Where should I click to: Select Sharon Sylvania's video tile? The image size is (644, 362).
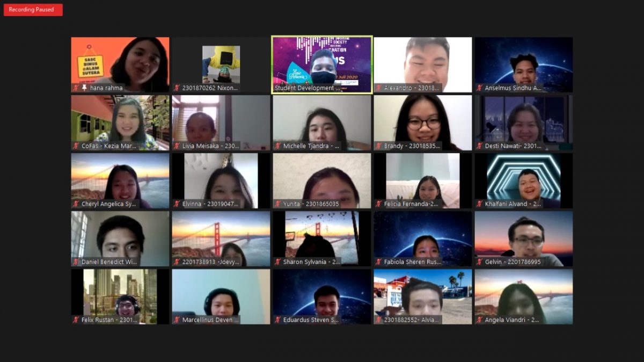[322, 238]
